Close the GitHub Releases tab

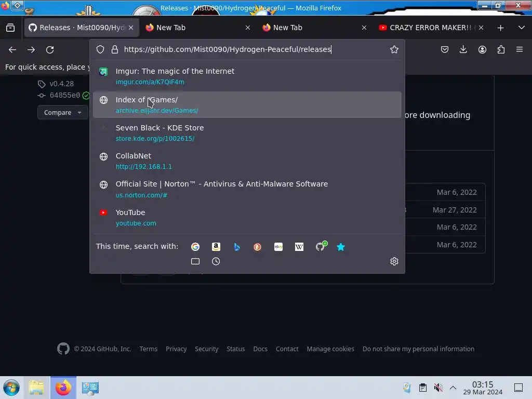tap(131, 28)
